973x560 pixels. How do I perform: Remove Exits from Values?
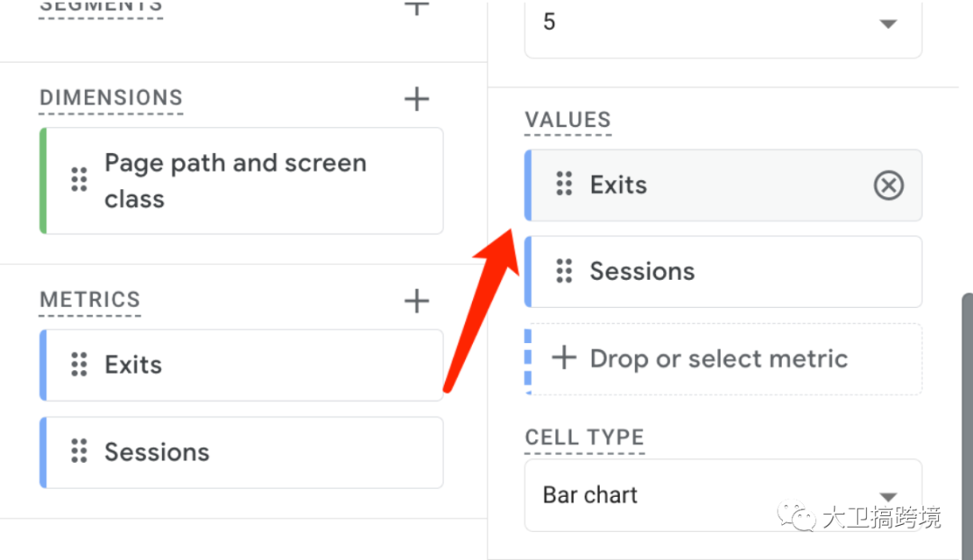pos(888,185)
